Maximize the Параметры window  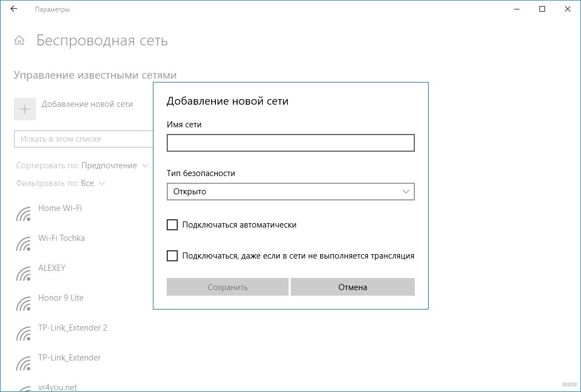click(x=542, y=9)
